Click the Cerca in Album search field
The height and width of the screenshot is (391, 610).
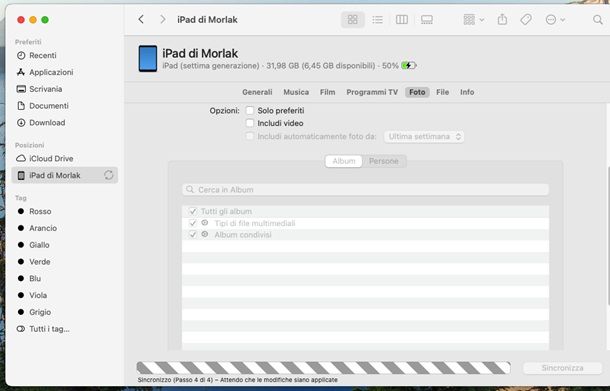coord(365,189)
